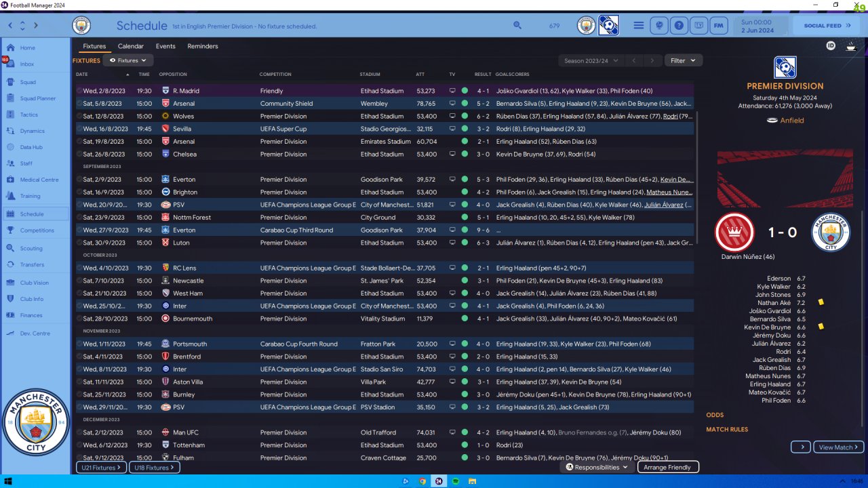The width and height of the screenshot is (868, 488).
Task: Switch to the Reminders tab
Action: (x=203, y=46)
